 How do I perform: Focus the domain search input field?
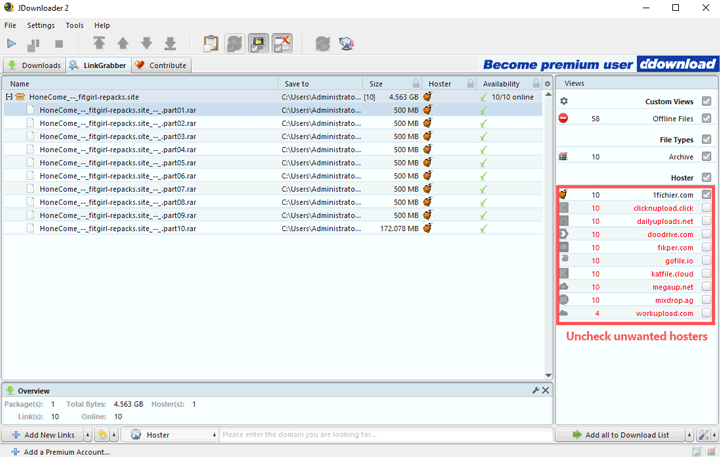[387, 434]
